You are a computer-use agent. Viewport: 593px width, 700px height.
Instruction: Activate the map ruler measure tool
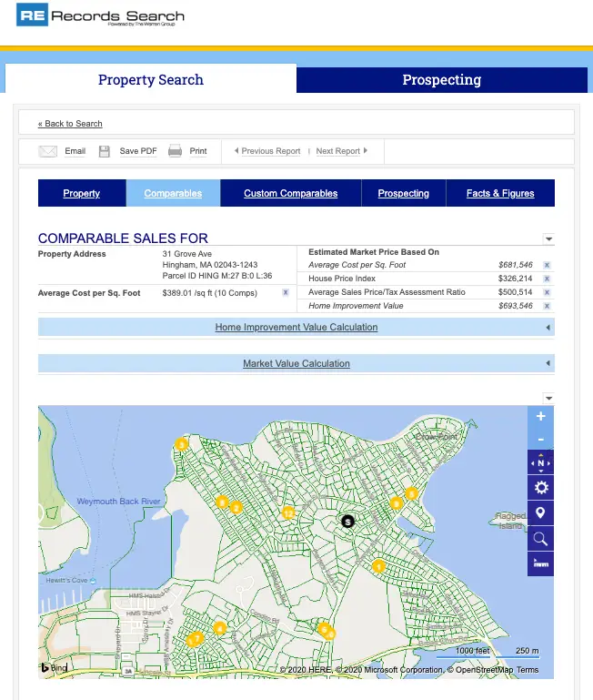coord(540,563)
